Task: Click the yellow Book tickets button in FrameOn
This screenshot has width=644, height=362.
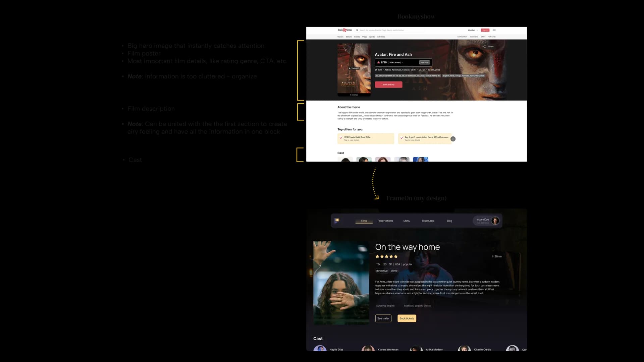Action: pos(407,318)
